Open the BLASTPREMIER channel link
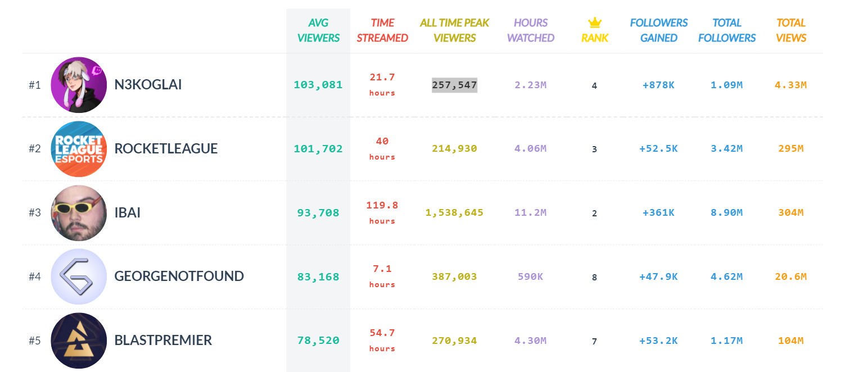The width and height of the screenshot is (868, 372). (x=163, y=341)
